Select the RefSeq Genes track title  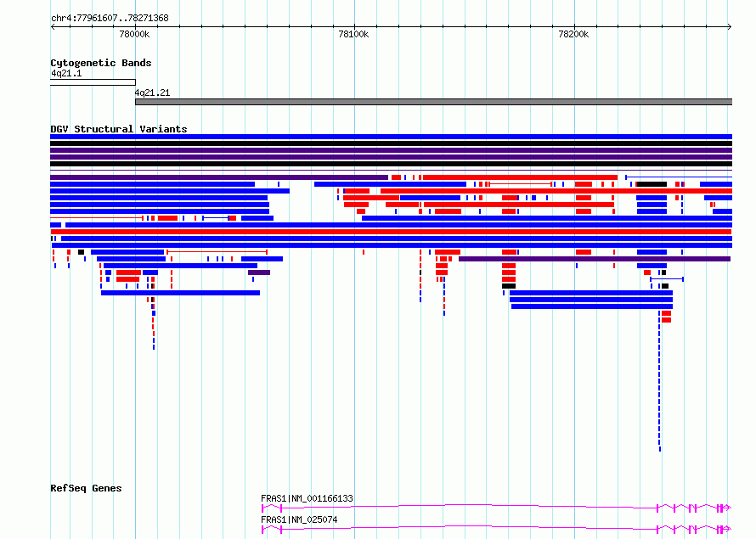coord(86,488)
